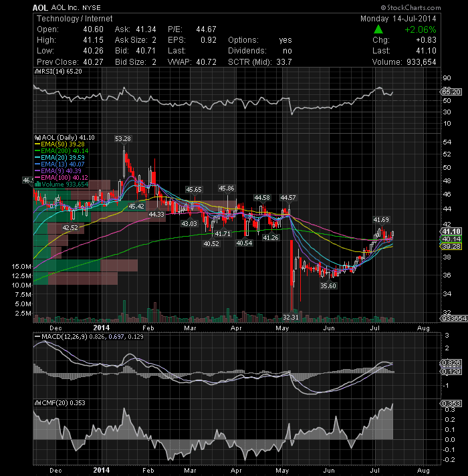Image resolution: width=468 pixels, height=476 pixels.
Task: Click the Bid value 40.71
Action: [x=146, y=51]
